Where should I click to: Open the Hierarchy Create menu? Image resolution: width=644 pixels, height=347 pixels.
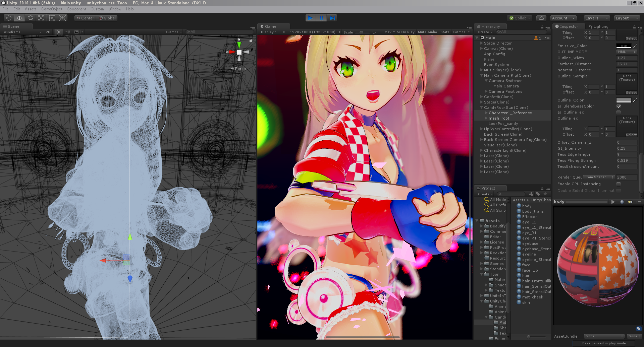(x=485, y=32)
